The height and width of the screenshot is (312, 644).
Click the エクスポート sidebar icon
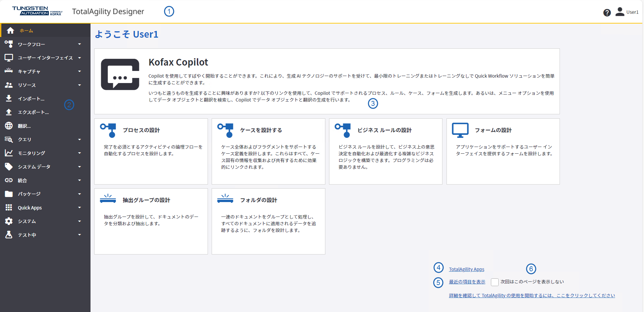coord(9,112)
